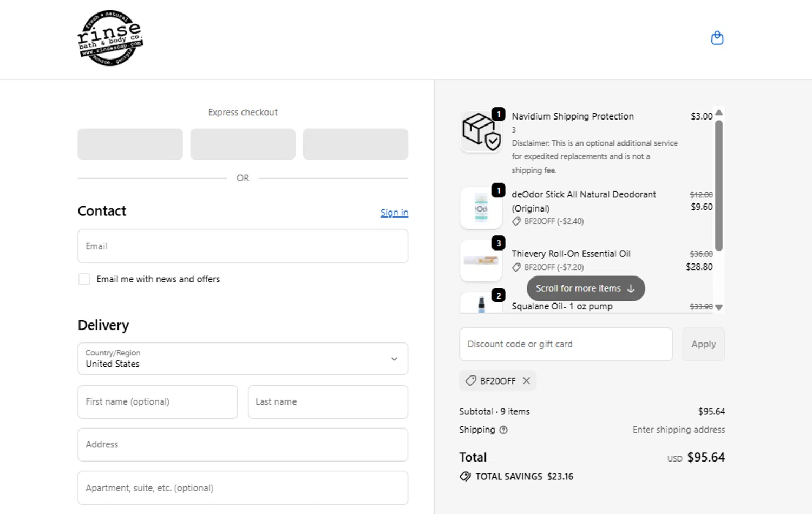Focus the Email input field
Image resolution: width=812 pixels, height=514 pixels.
(243, 246)
